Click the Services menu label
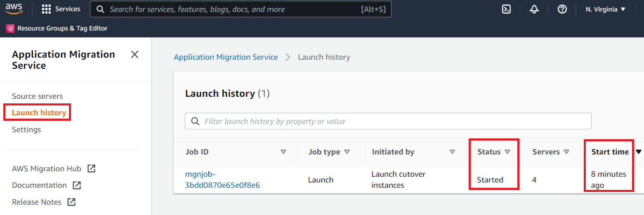The image size is (644, 215). pos(68,9)
